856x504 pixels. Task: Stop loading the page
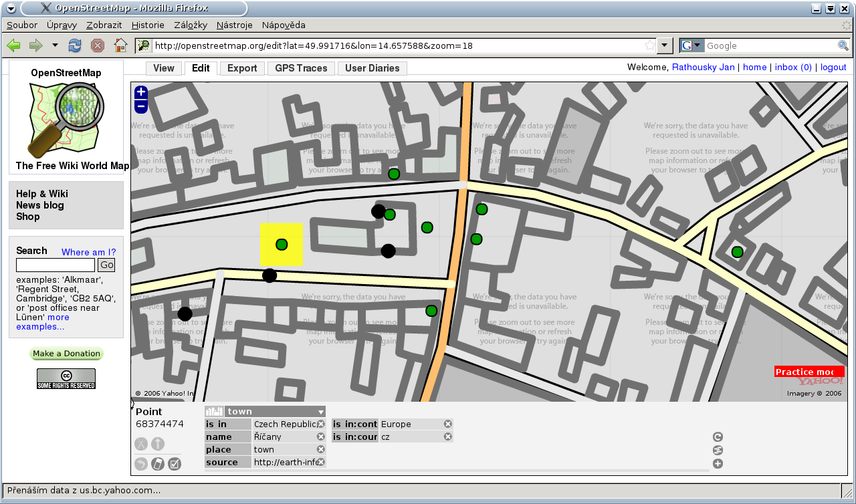pyautogui.click(x=98, y=45)
